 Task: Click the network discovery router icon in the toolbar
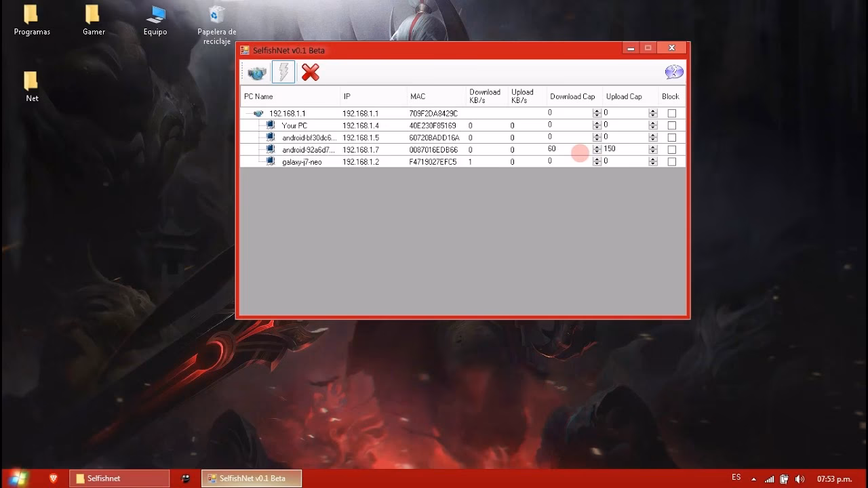coord(257,73)
